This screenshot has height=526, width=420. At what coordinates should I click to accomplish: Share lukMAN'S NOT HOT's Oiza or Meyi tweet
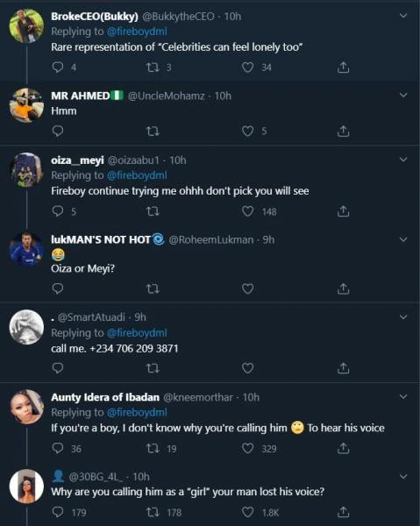(x=343, y=288)
